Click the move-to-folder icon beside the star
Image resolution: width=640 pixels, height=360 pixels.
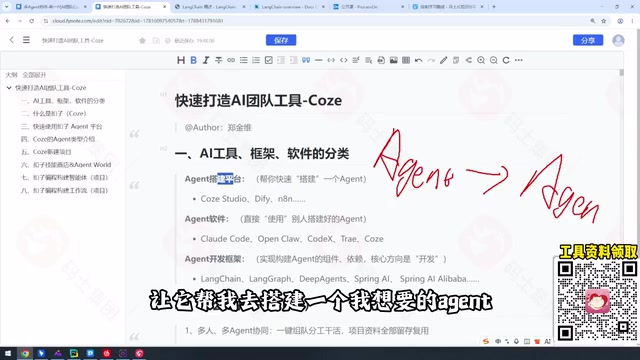coord(156,40)
